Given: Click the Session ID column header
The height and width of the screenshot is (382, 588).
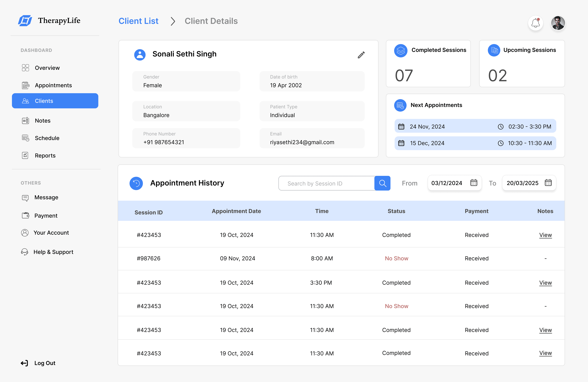Looking at the screenshot, I should 148,212.
